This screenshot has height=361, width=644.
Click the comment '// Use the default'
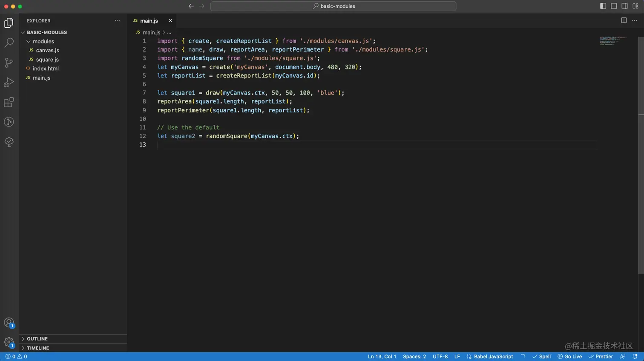188,127
